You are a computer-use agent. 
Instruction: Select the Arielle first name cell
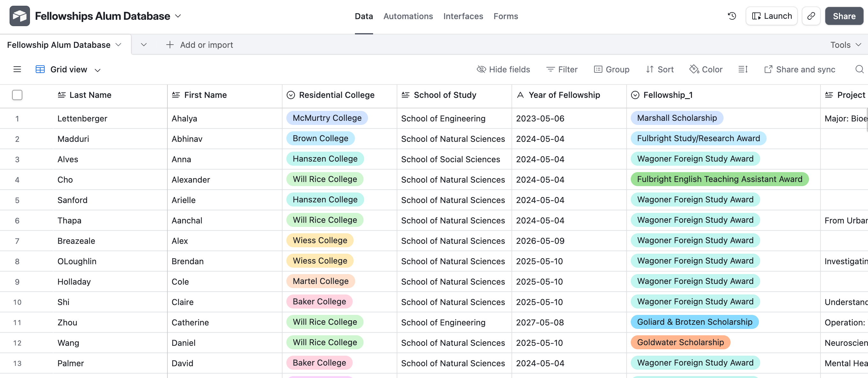point(225,200)
